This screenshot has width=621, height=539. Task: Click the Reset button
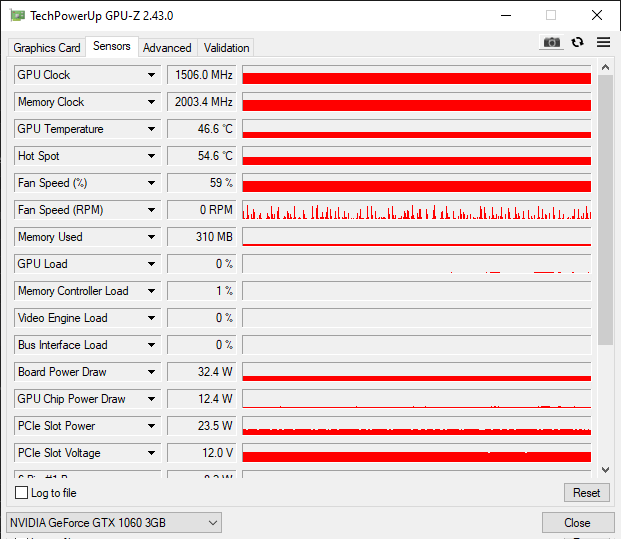[x=587, y=493]
